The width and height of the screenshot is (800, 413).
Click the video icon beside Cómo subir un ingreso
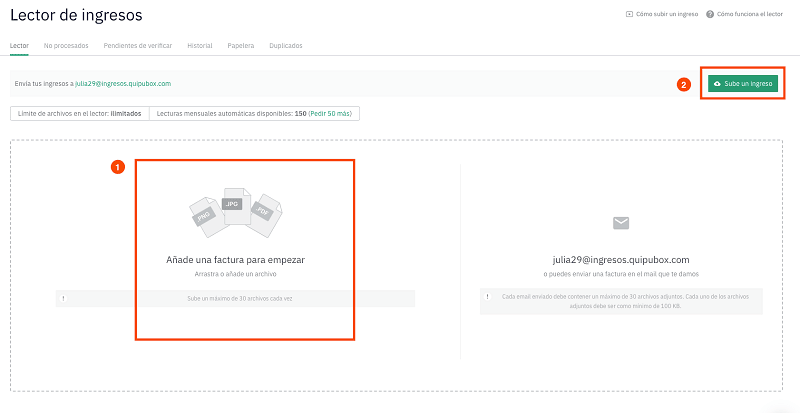[x=629, y=14]
